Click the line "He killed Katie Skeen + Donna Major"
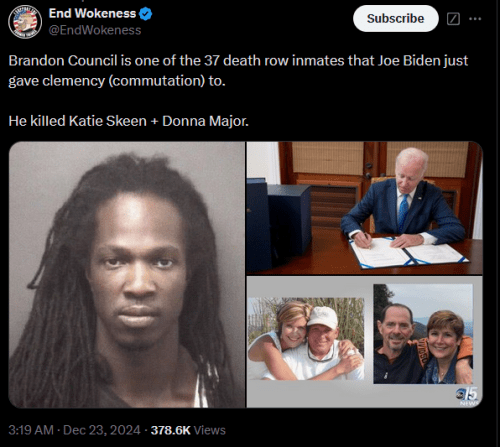The height and width of the screenshot is (447, 500). (x=129, y=121)
